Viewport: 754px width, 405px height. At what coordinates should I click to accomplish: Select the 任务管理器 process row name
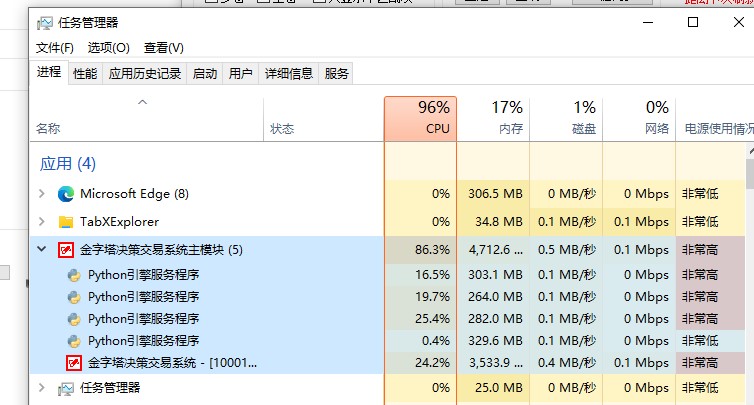point(110,388)
